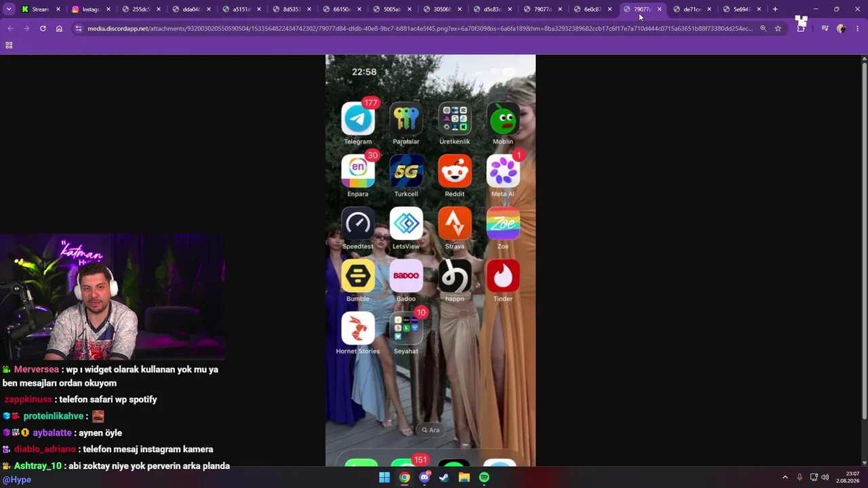The height and width of the screenshot is (488, 868).
Task: Open File Explorer from the taskbar
Action: (464, 477)
